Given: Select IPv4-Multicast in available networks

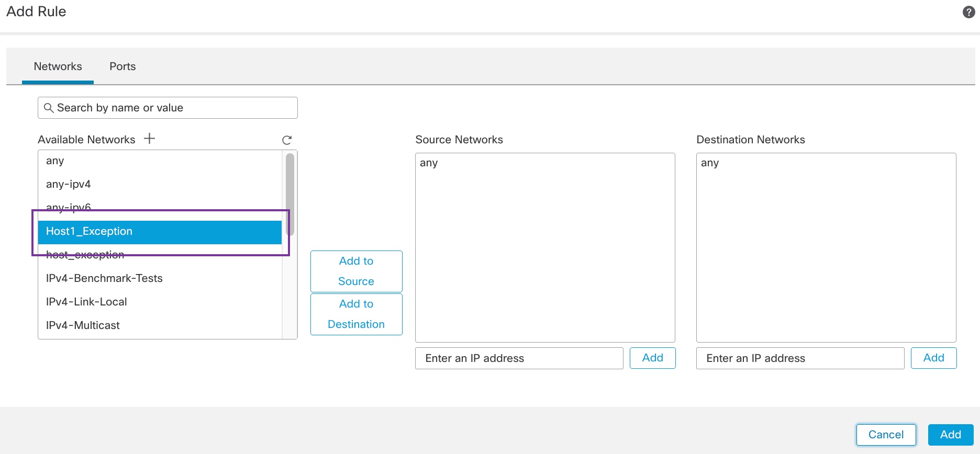Looking at the screenshot, I should (x=83, y=325).
